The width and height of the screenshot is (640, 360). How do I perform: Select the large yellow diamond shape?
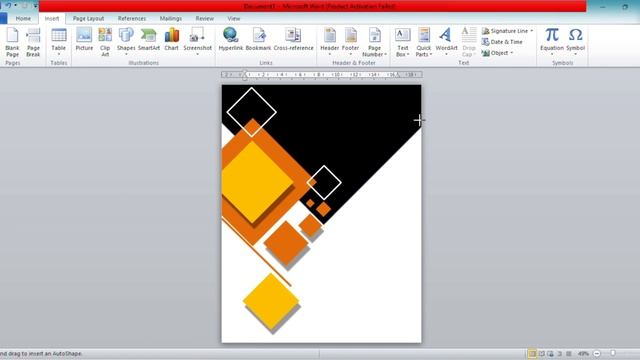[x=256, y=182]
